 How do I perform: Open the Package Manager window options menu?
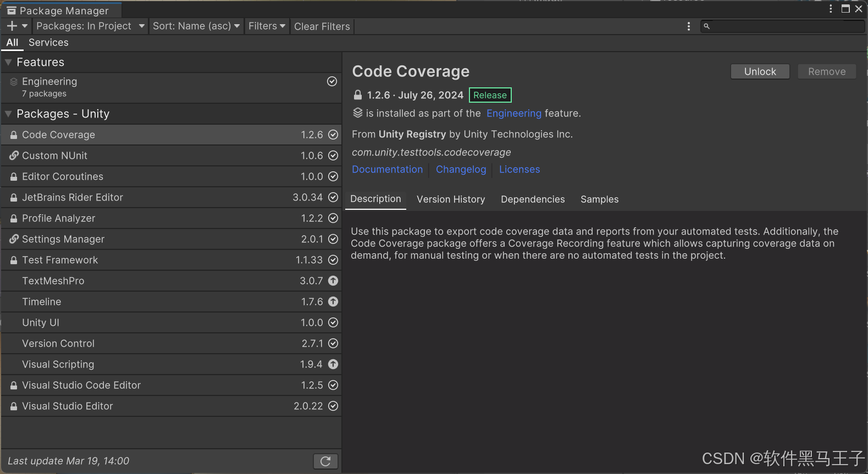831,9
